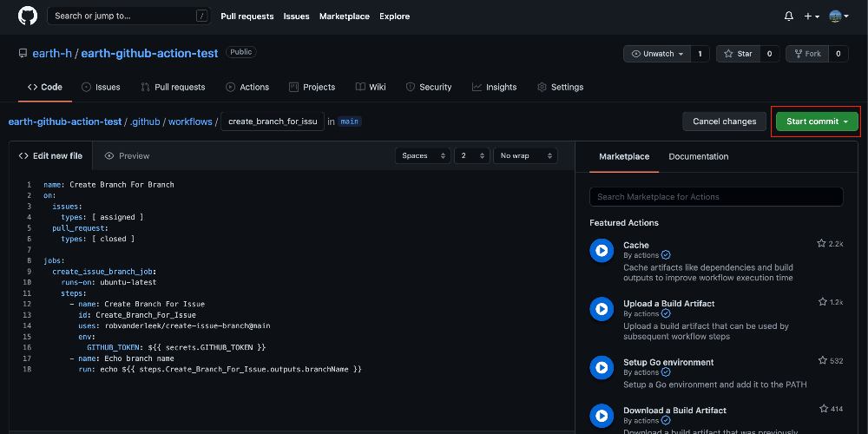
Task: Open notifications bell icon
Action: tap(789, 16)
